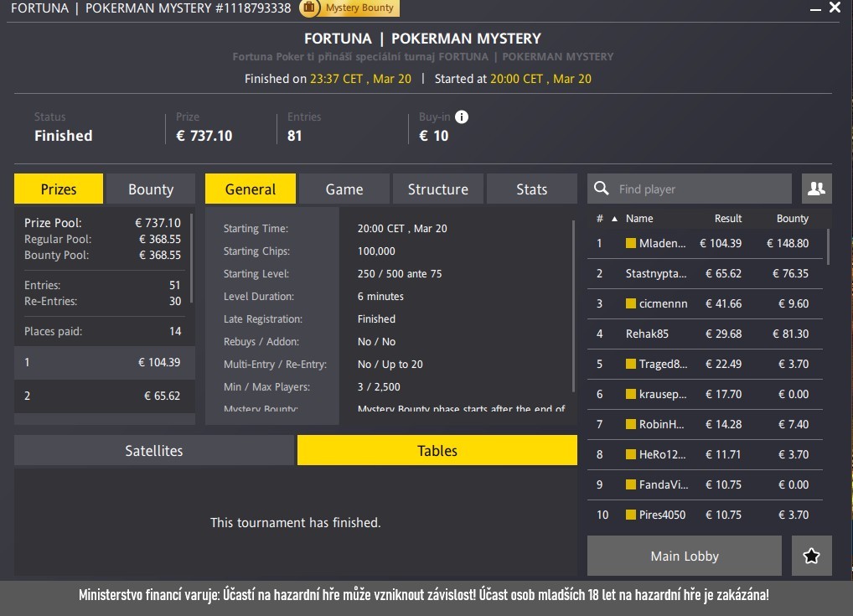Click the Bounty Pool € 368.55 amount

pyautogui.click(x=160, y=256)
